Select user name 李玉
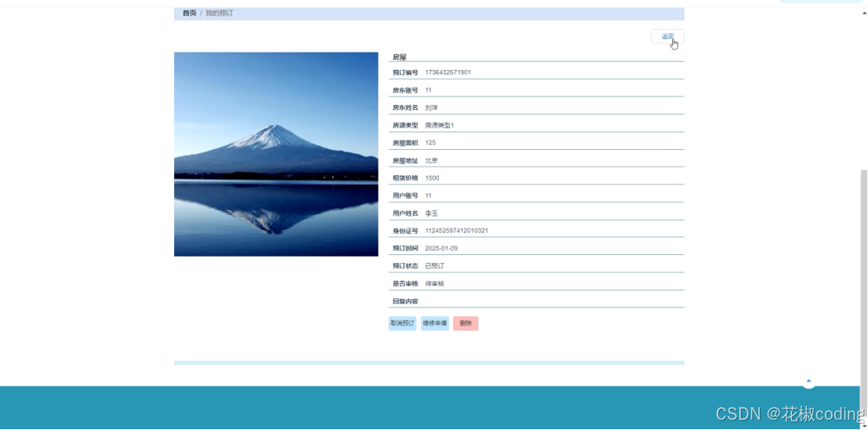The height and width of the screenshot is (430, 868). 431,213
